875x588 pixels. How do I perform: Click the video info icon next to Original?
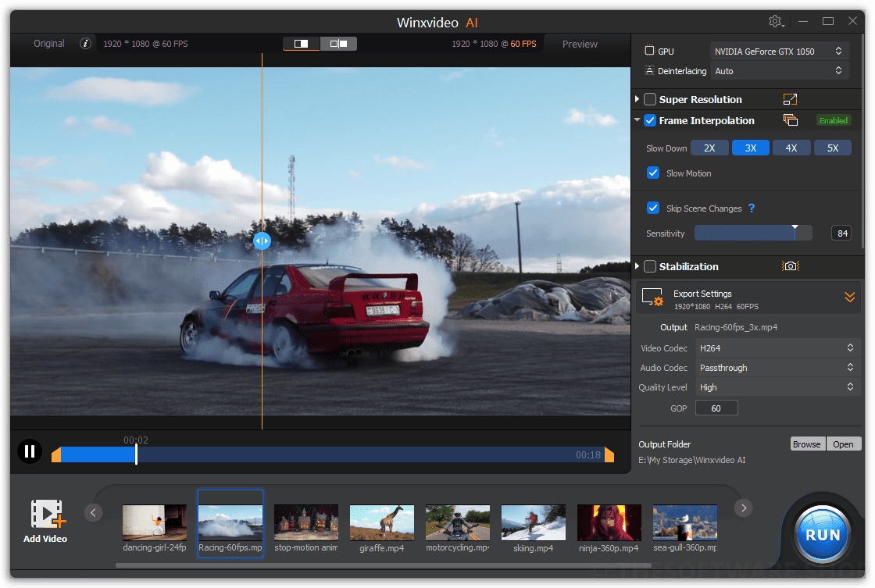point(85,44)
